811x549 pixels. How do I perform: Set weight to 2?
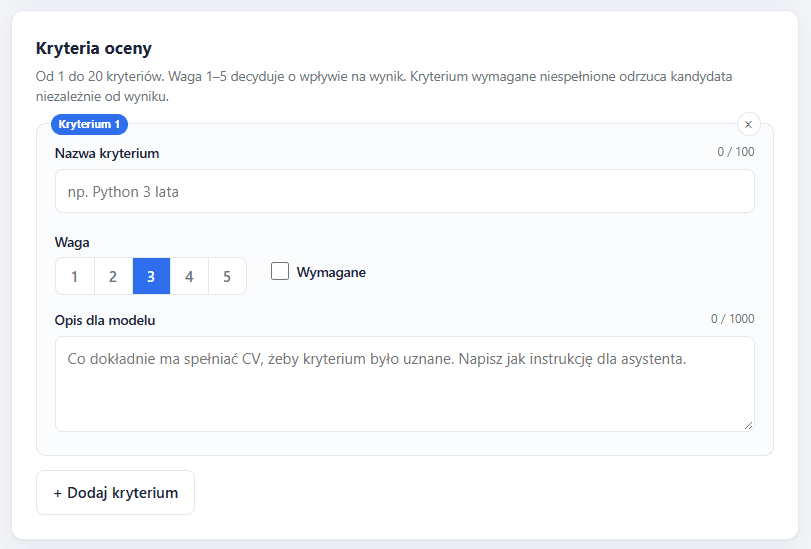[x=113, y=276]
